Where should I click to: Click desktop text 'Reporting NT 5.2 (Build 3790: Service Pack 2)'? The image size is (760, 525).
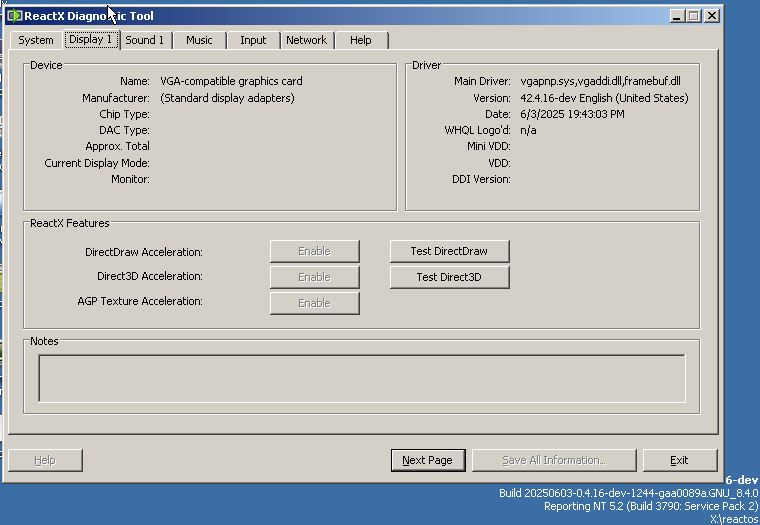pos(651,506)
